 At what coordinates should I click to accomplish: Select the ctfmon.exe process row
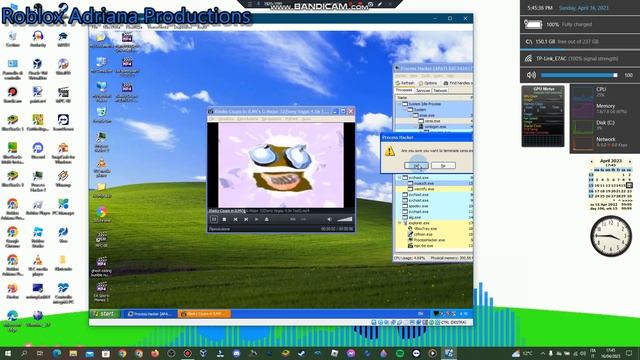tap(433, 234)
